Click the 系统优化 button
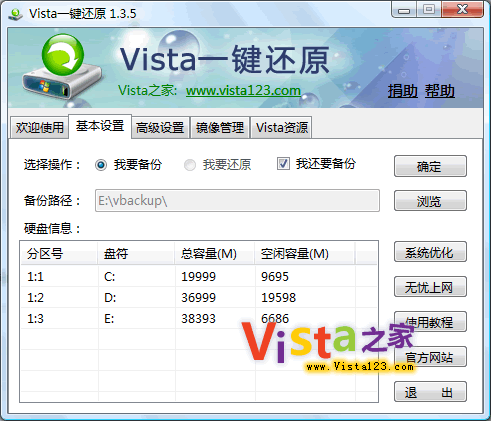This screenshot has width=491, height=421. point(430,252)
